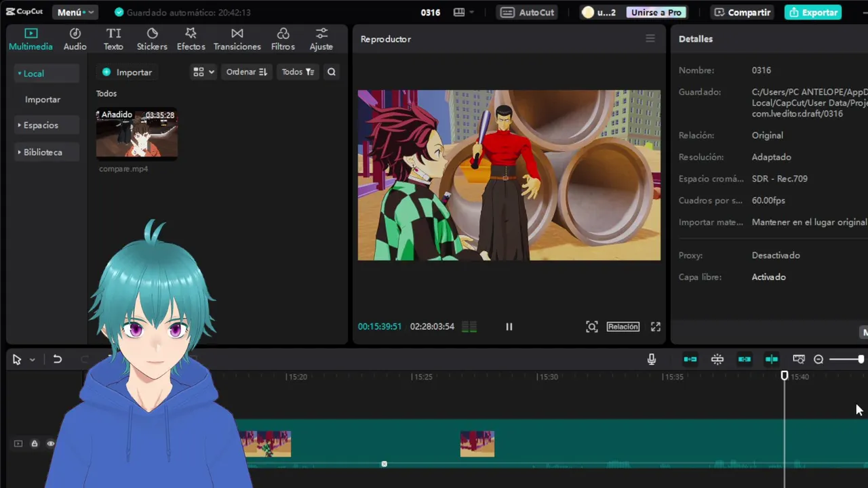Image resolution: width=868 pixels, height=488 pixels.
Task: Select the compare.mp4 thumbnail
Action: (x=137, y=134)
